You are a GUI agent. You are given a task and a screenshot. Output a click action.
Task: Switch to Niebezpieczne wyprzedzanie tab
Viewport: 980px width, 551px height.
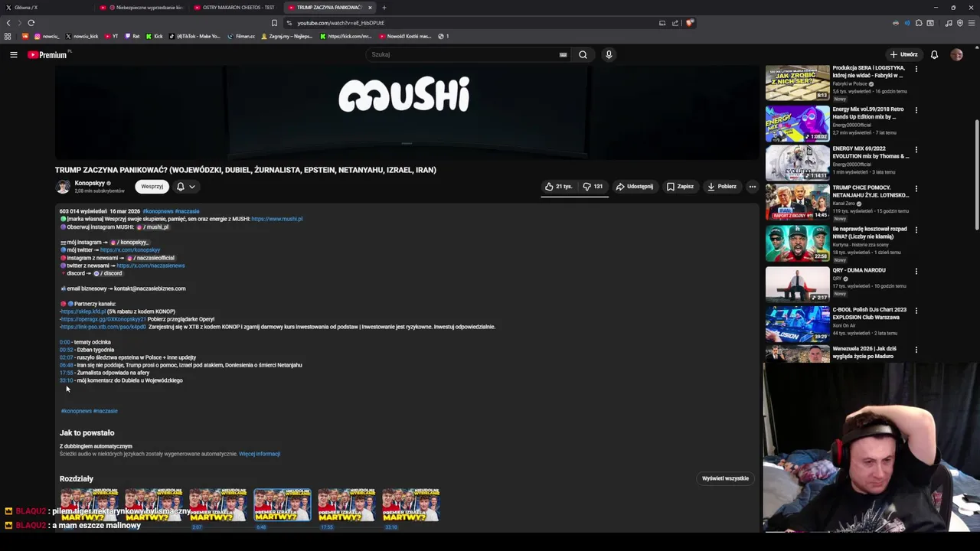142,8
